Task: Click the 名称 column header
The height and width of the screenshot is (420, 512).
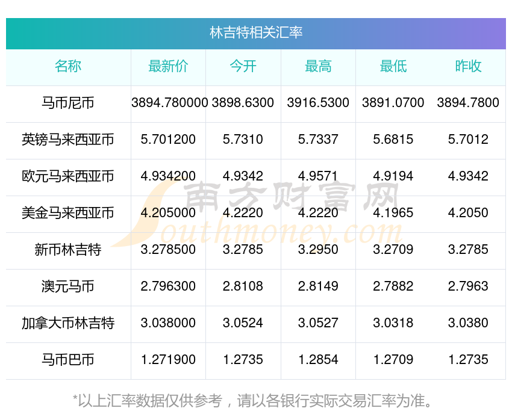Action: pyautogui.click(x=68, y=66)
